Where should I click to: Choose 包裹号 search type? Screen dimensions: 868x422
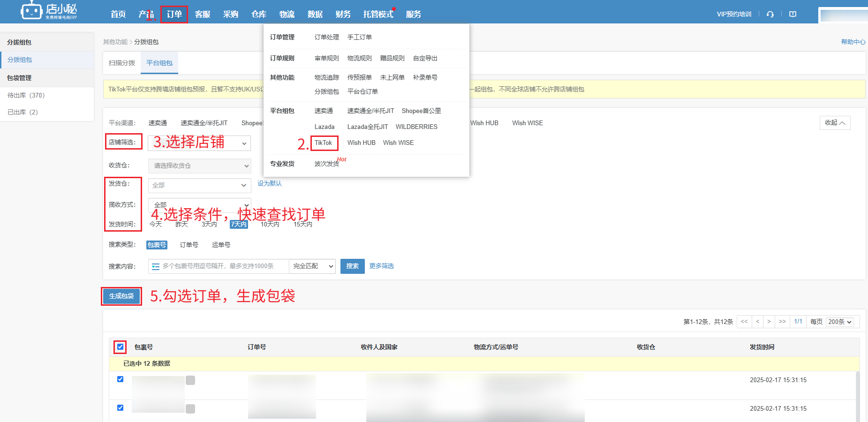pos(157,245)
